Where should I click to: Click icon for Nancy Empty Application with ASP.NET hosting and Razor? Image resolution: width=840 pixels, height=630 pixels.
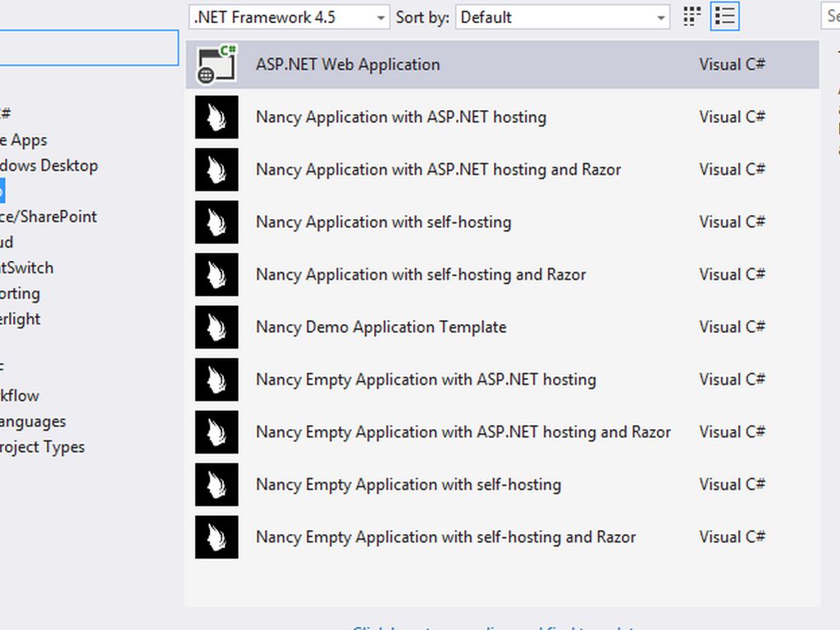tap(217, 431)
